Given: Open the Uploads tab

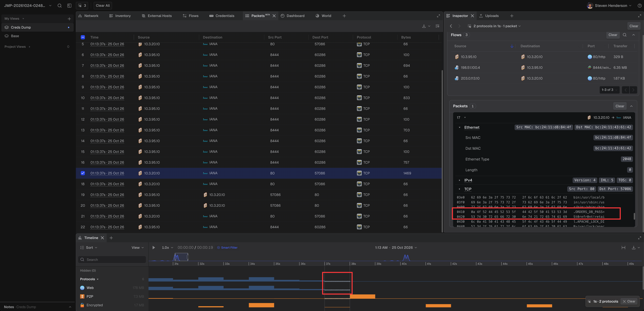Looking at the screenshot, I should tap(489, 16).
